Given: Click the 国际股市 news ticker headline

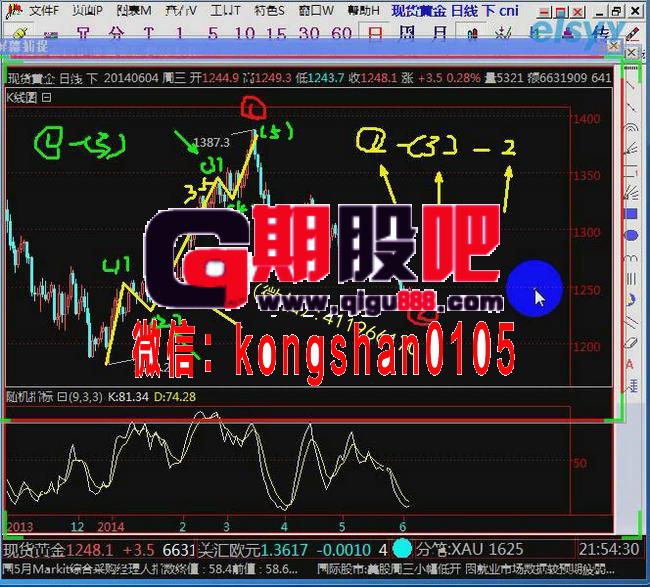Looking at the screenshot, I should click(466, 569).
